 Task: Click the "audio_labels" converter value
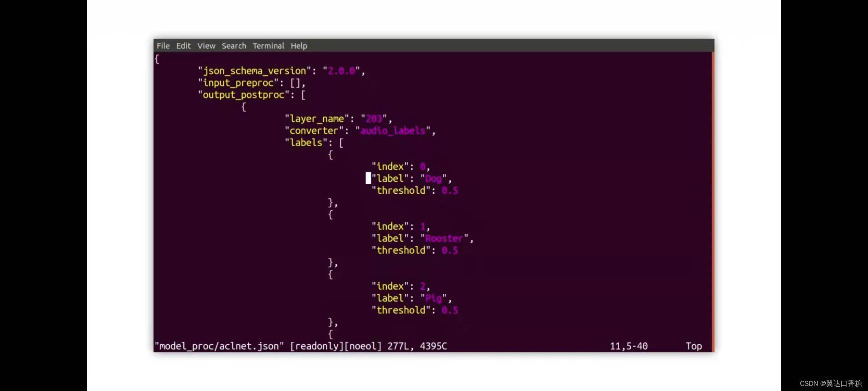click(x=393, y=131)
